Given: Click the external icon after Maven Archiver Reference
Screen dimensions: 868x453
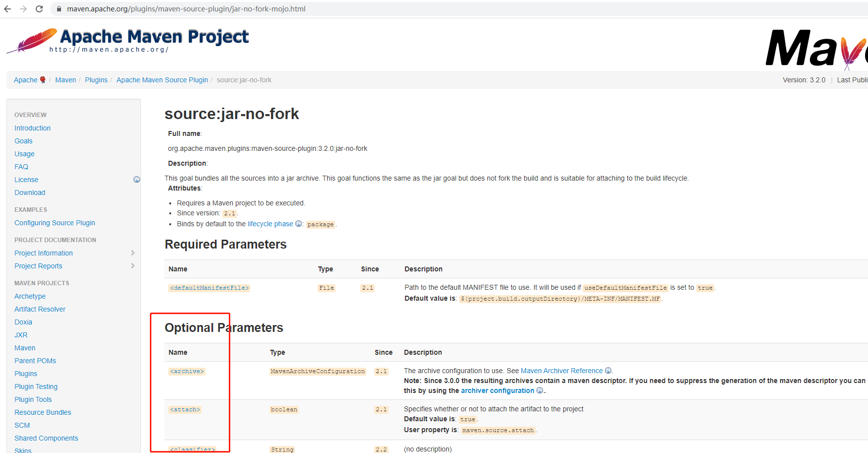Looking at the screenshot, I should coord(608,371).
